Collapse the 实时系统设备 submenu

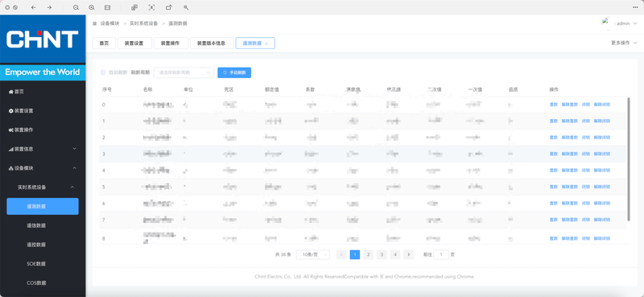point(72,188)
